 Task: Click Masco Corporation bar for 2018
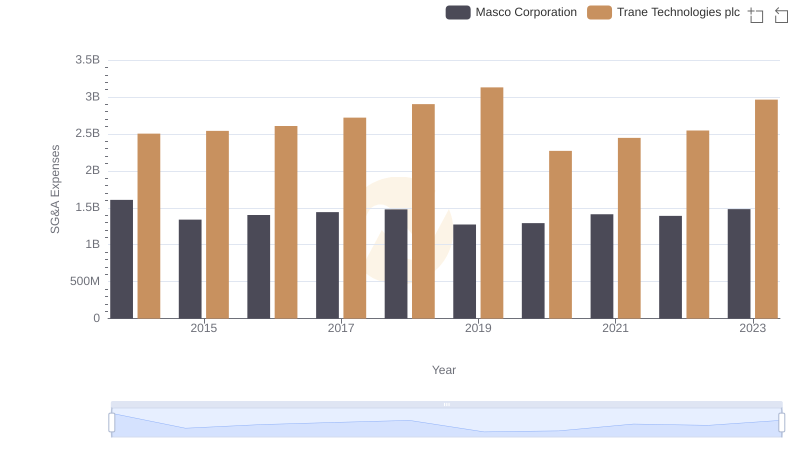click(x=396, y=264)
